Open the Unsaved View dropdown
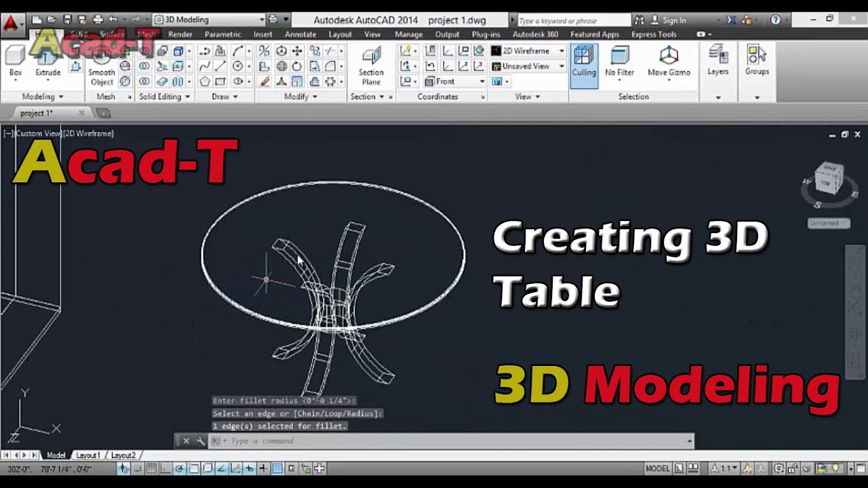Image resolution: width=868 pixels, height=488 pixels. [x=528, y=66]
